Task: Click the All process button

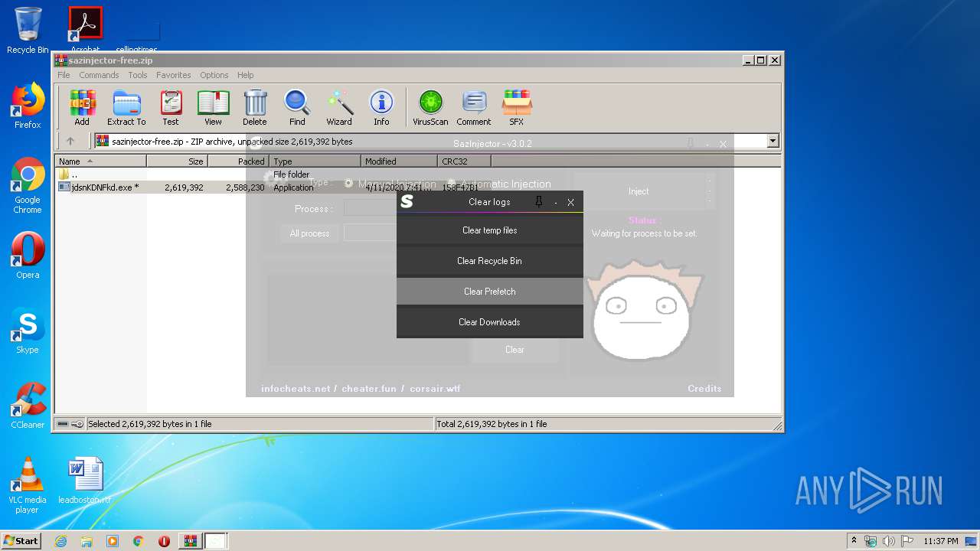Action: tap(309, 233)
